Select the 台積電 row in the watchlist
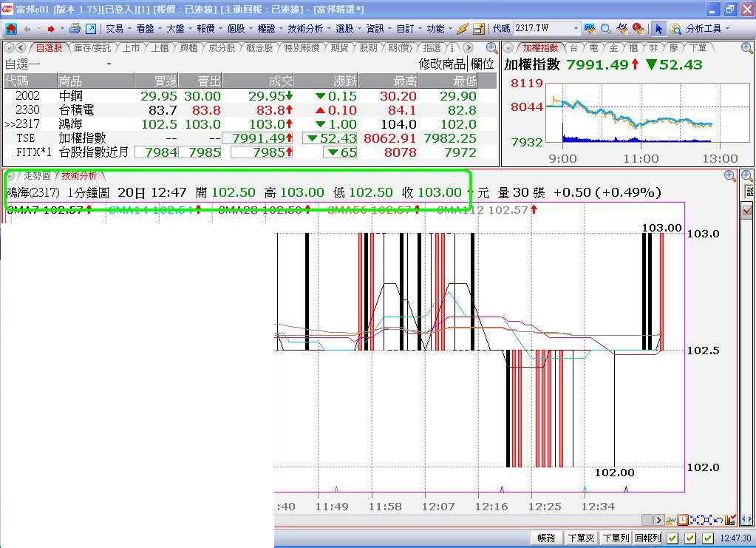This screenshot has width=756, height=548. coord(251,110)
